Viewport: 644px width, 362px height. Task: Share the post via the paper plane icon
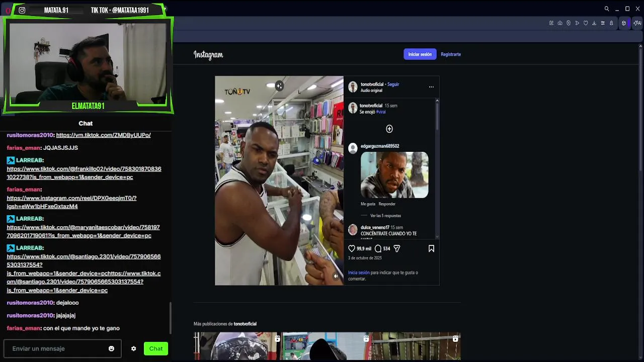click(x=396, y=248)
